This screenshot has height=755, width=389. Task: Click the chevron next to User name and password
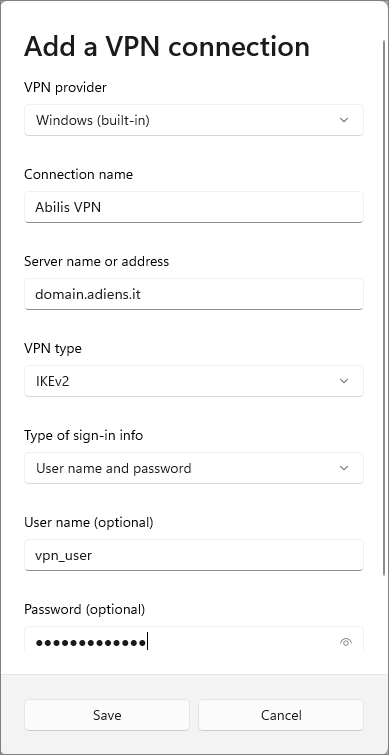tap(344, 468)
